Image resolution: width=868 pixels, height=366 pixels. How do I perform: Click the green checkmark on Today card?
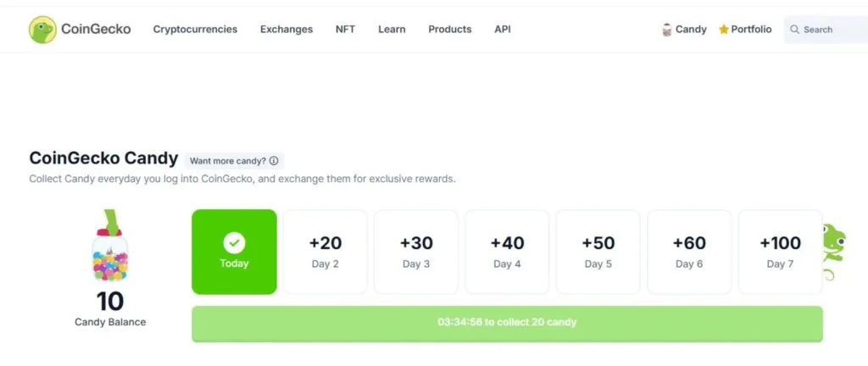pyautogui.click(x=234, y=243)
